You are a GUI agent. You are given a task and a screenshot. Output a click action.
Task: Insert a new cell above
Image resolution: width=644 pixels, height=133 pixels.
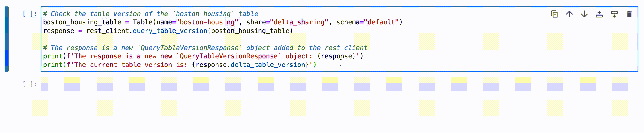click(599, 14)
